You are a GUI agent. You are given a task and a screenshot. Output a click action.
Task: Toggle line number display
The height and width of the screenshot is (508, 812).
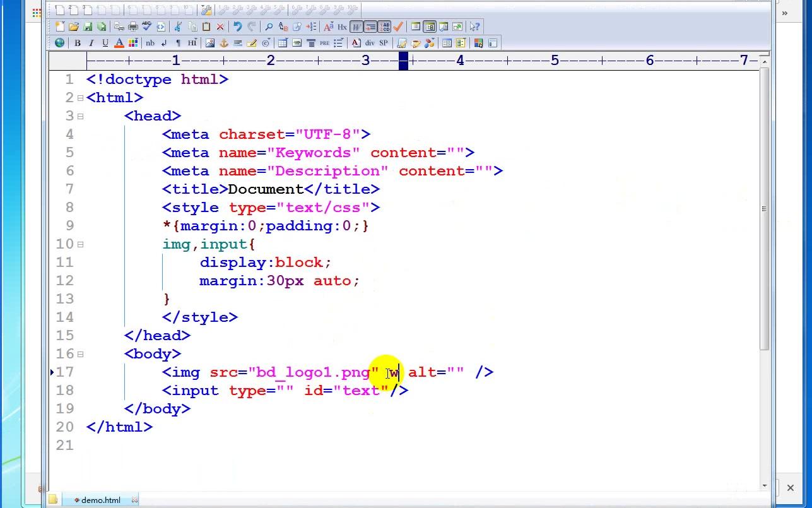(x=384, y=27)
